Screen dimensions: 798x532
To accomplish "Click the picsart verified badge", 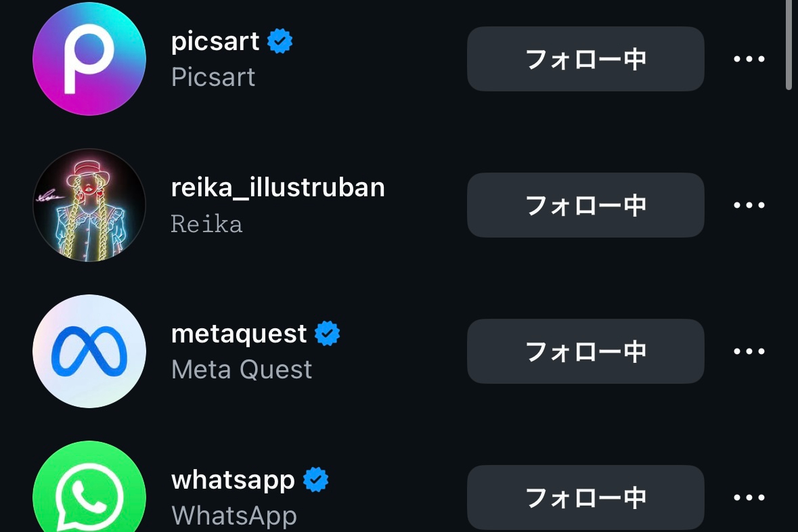I will (280, 42).
